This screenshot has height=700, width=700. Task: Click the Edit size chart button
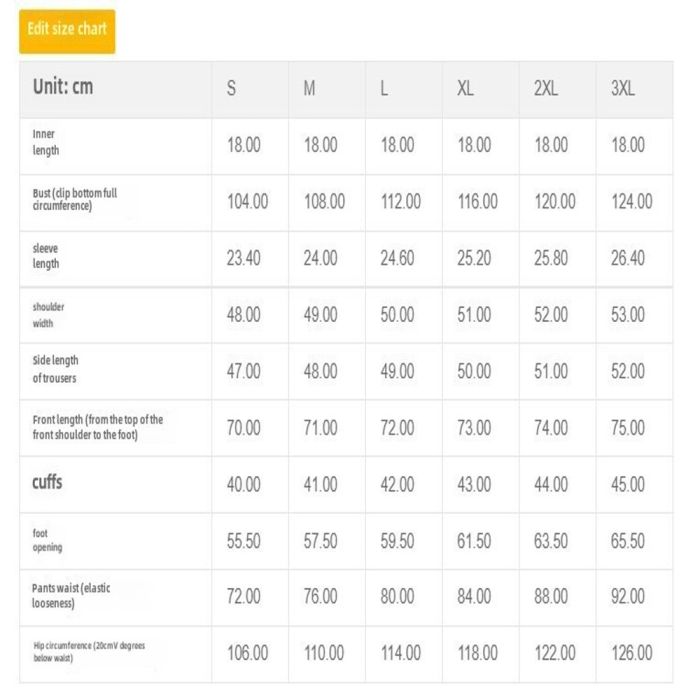pyautogui.click(x=67, y=30)
